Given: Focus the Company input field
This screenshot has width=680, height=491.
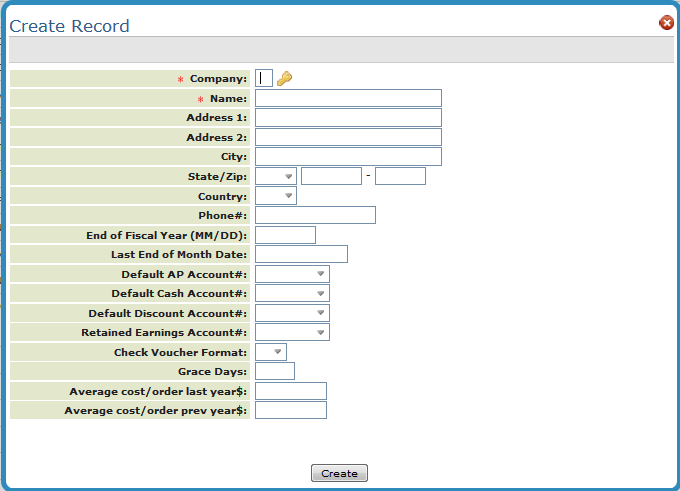Looking at the screenshot, I should click(264, 78).
